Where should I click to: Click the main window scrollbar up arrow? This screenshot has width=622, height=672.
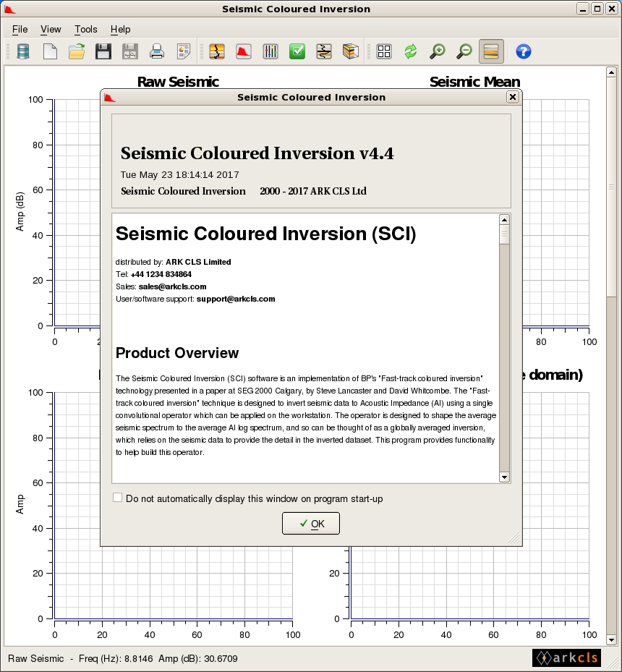[612, 72]
